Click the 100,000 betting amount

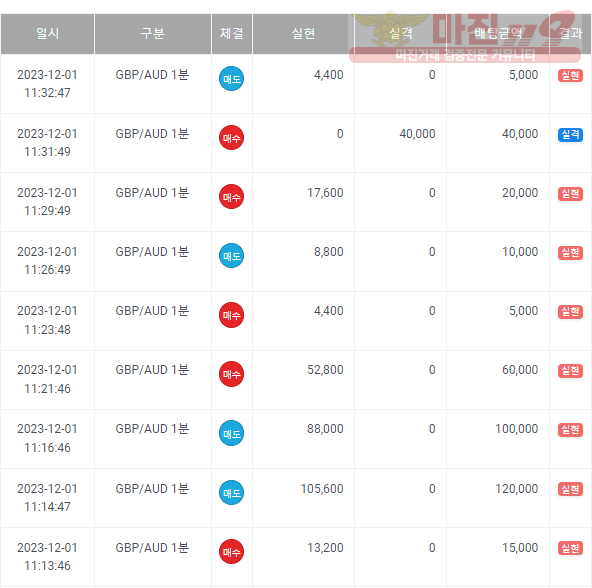pos(516,429)
